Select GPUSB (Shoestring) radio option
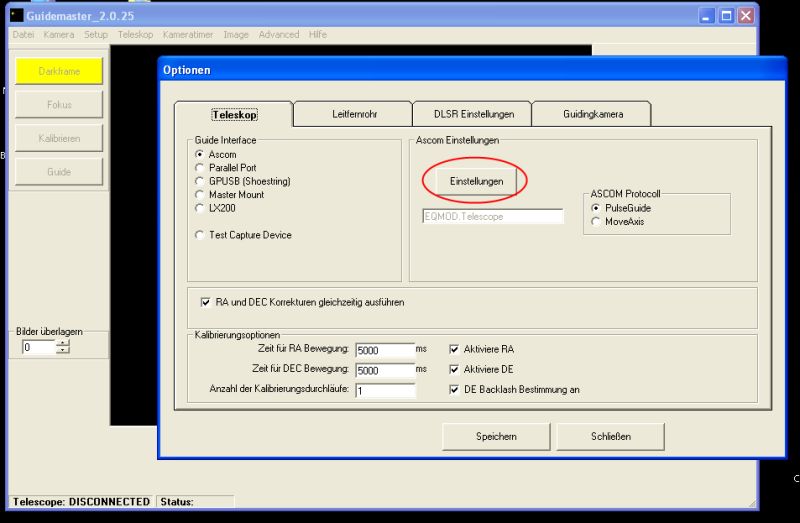This screenshot has height=523, width=800. (200, 181)
